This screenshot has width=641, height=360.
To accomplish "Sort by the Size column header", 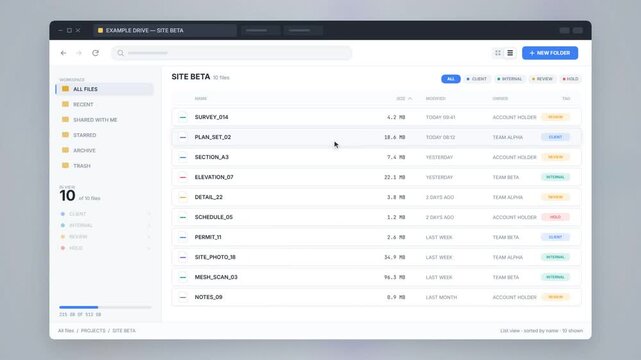I will point(404,98).
